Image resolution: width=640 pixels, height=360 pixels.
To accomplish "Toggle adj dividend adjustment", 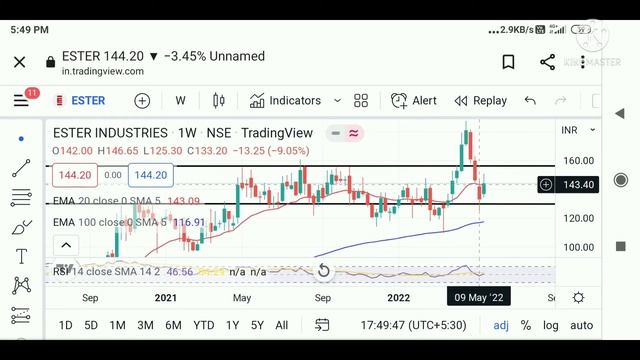I will pos(501,325).
